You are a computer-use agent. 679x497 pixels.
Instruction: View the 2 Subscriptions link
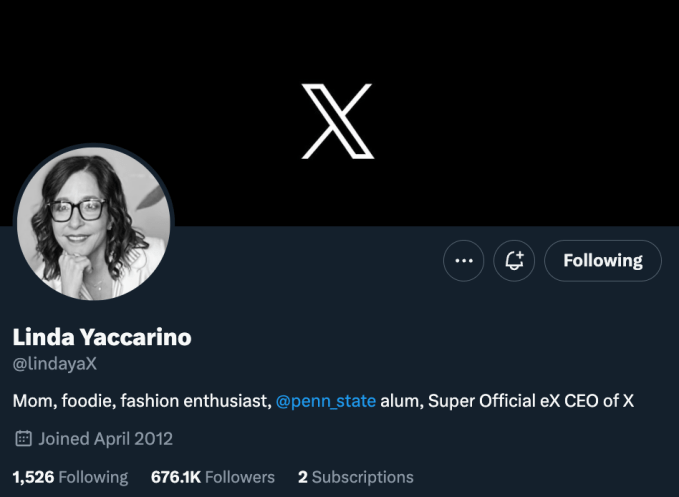(356, 477)
